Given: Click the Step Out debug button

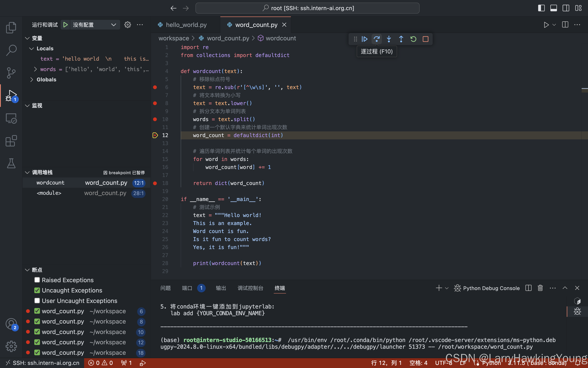Looking at the screenshot, I should point(401,39).
